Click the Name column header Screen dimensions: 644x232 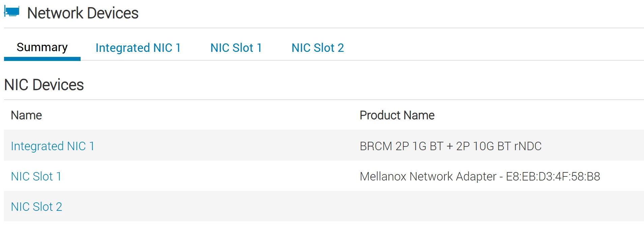click(x=26, y=115)
